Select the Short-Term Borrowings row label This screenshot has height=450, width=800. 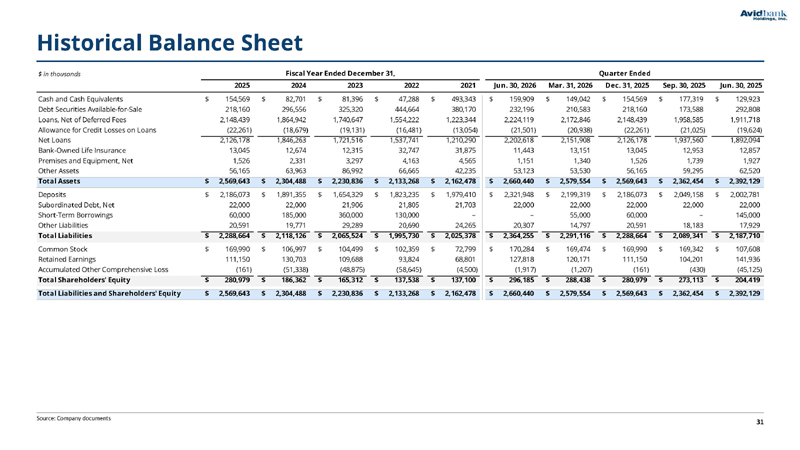pyautogui.click(x=76, y=215)
